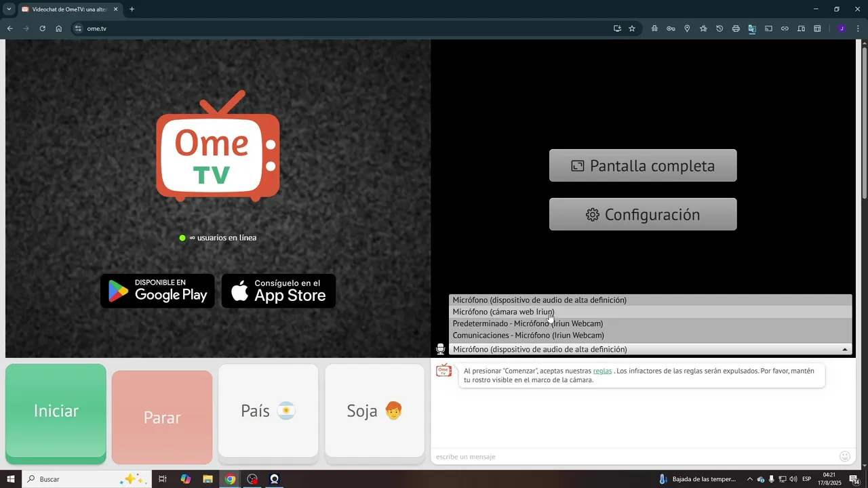Close the OmeTV browser tab
Image resolution: width=868 pixels, height=488 pixels.
[x=115, y=9]
